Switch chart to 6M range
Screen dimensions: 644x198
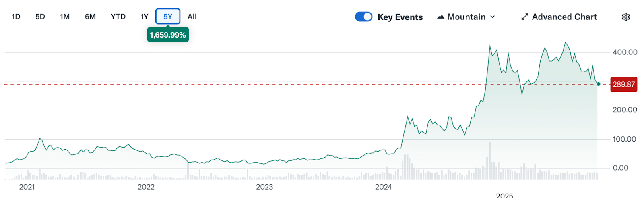click(x=90, y=17)
